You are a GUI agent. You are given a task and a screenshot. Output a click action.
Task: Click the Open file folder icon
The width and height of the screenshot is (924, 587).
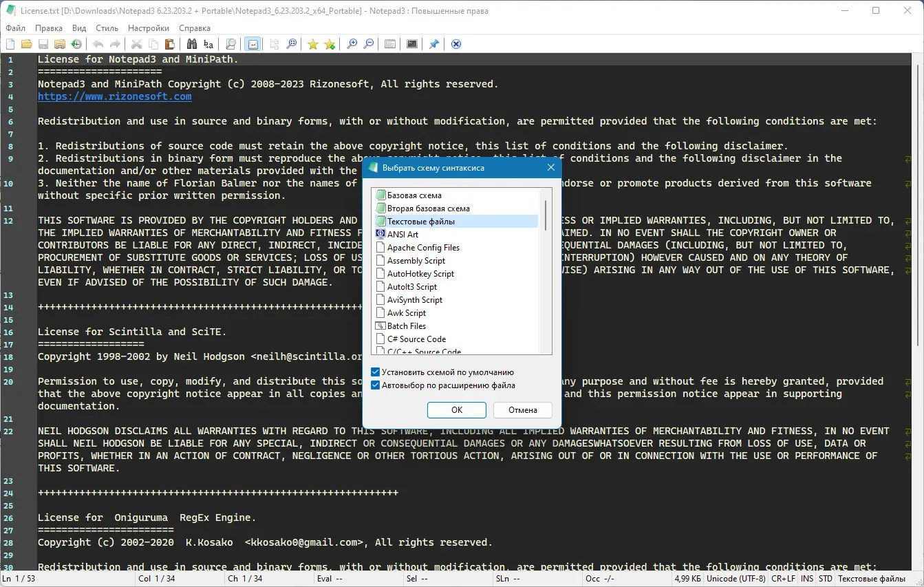27,44
